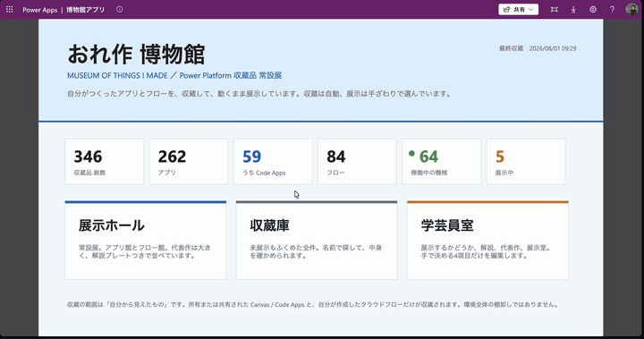Image resolution: width=644 pixels, height=339 pixels.
Task: Open the 収蔵庫 card
Action: (317, 240)
